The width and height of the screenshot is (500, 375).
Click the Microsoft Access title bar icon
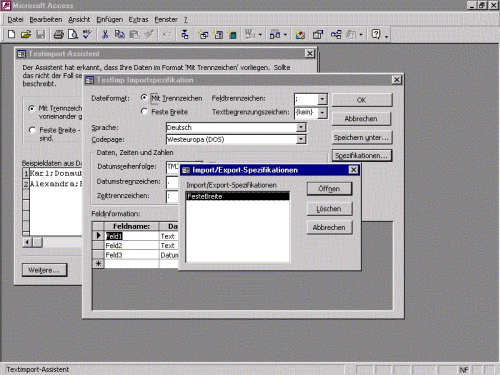(x=6, y=5)
